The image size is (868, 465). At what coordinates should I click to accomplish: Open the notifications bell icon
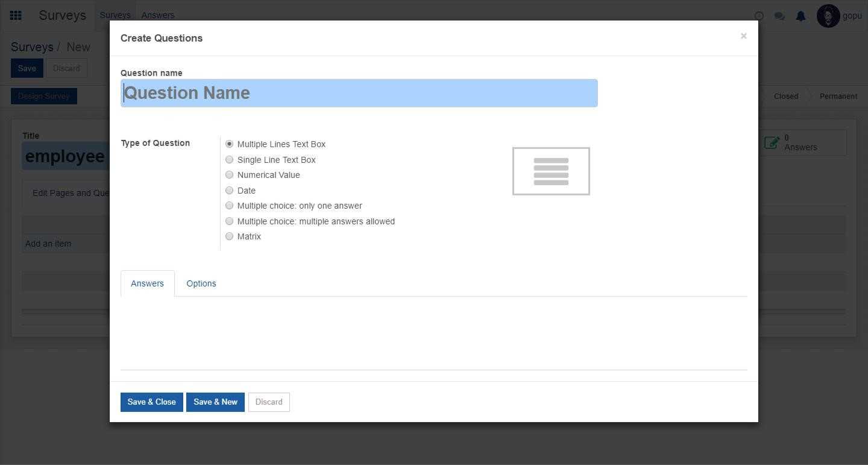click(x=800, y=16)
